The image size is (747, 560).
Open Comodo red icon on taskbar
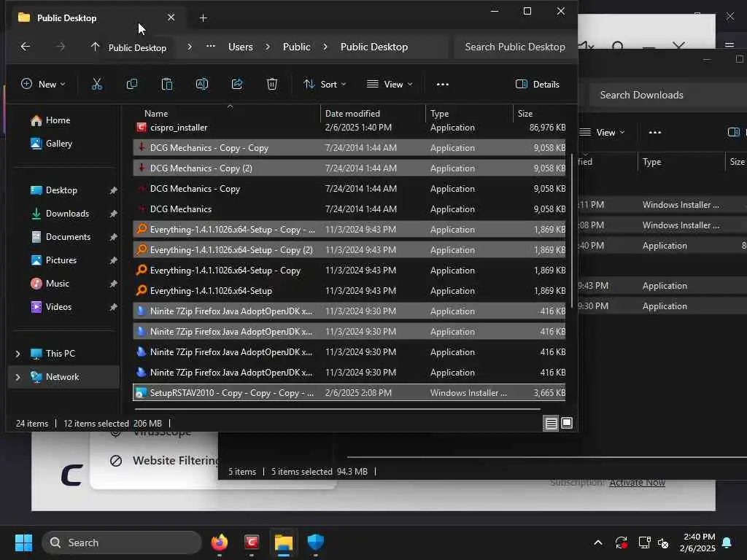tap(252, 542)
